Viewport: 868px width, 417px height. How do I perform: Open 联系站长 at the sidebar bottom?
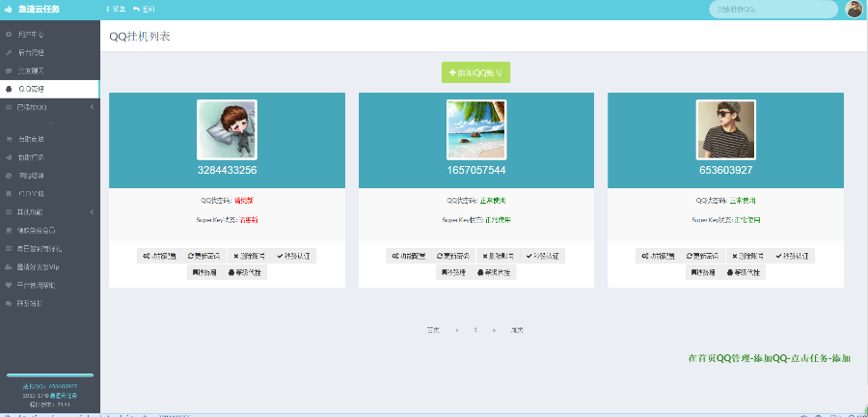click(x=50, y=303)
